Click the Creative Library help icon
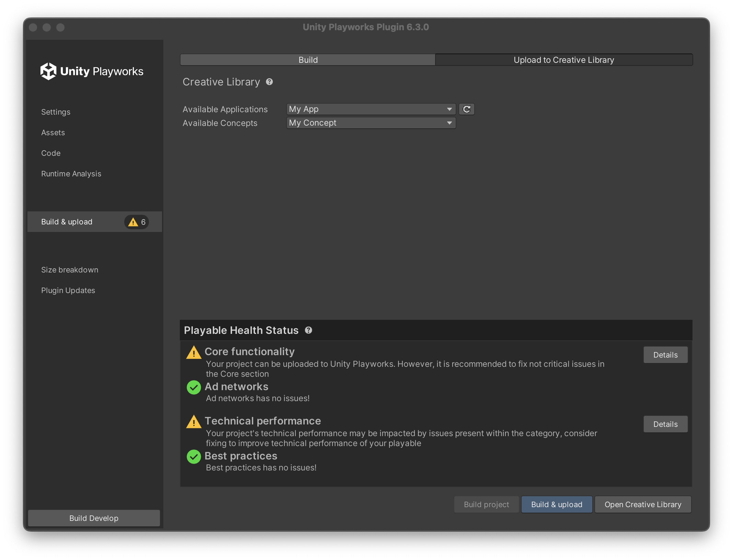 [x=269, y=82]
